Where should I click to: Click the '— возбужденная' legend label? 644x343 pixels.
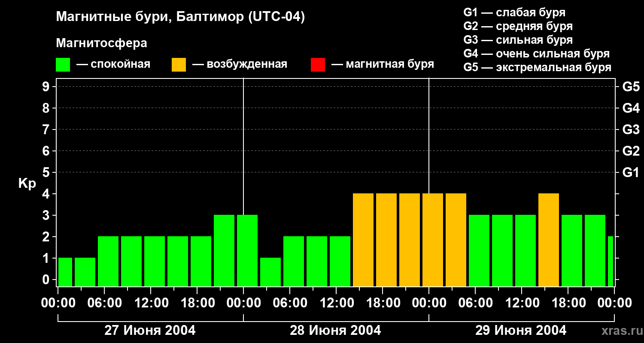pyautogui.click(x=240, y=64)
